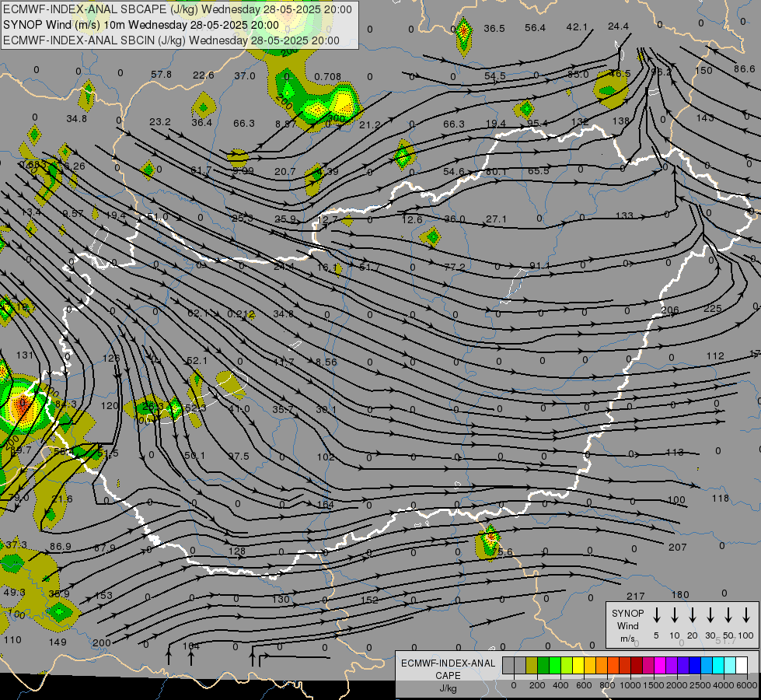761x700 pixels.
Task: Pick the white swatch at the 6000 end
Action: [741, 665]
